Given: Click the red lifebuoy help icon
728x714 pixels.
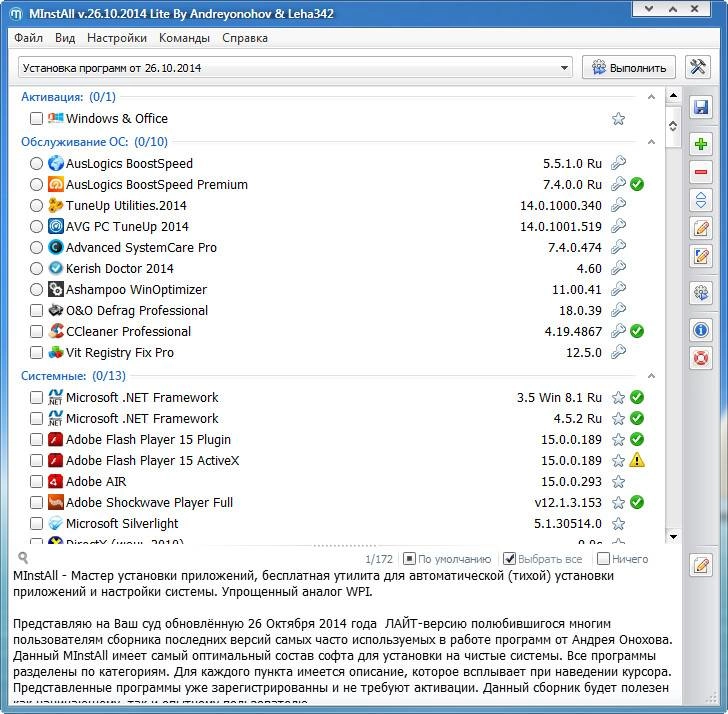Looking at the screenshot, I should [x=701, y=358].
